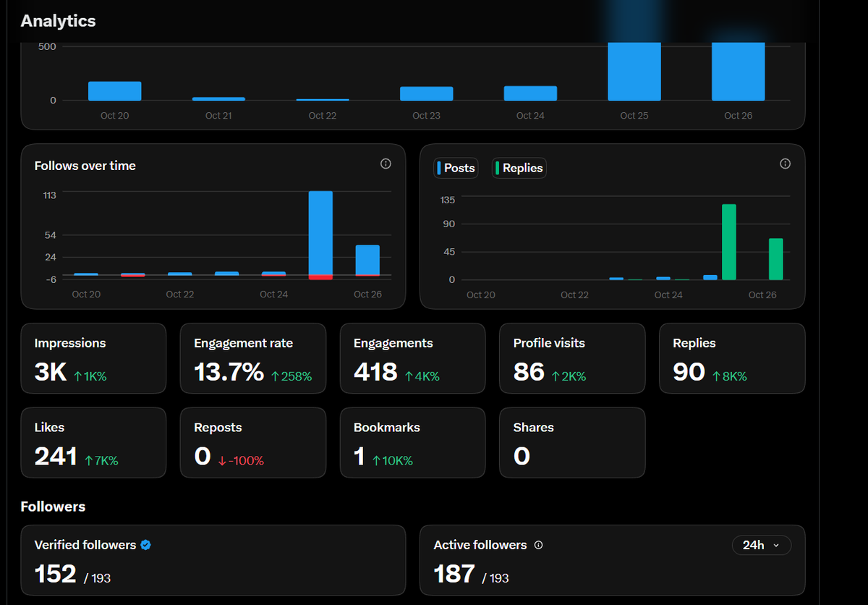This screenshot has height=605, width=868.
Task: Click the -100% reposts change value
Action: coord(241,461)
